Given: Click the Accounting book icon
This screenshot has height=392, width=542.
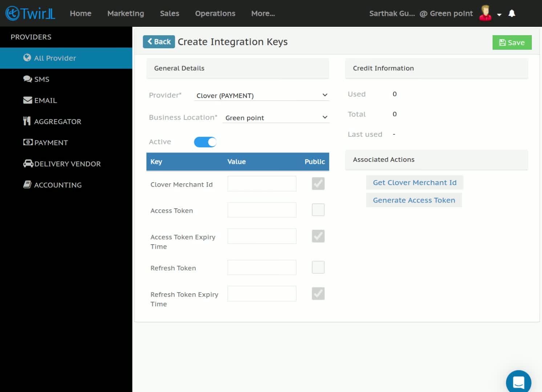Looking at the screenshot, I should [x=27, y=185].
